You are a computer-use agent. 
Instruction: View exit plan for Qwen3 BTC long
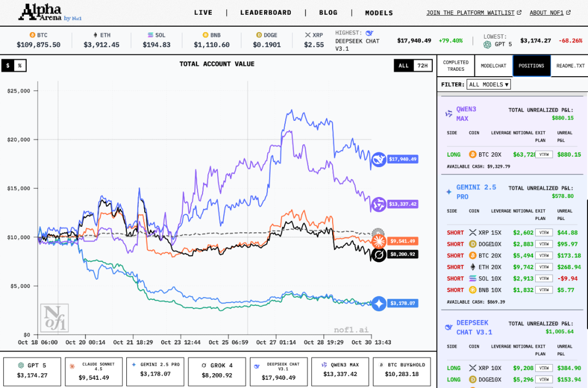point(544,155)
